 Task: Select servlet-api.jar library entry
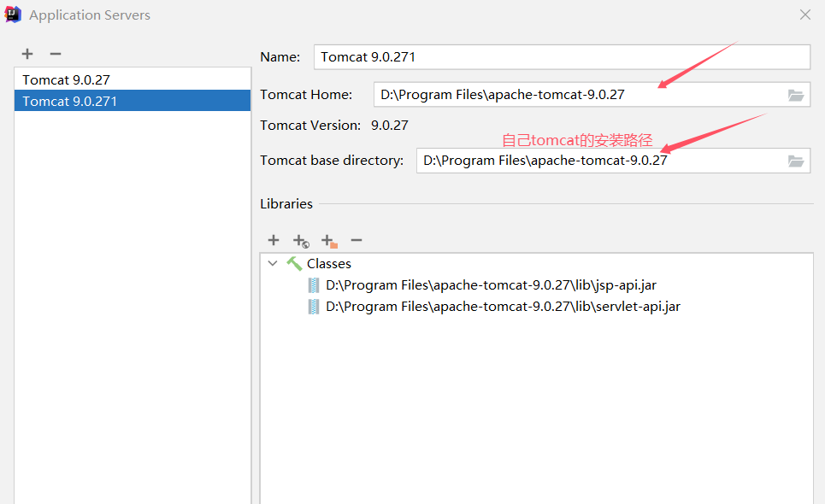(x=503, y=307)
